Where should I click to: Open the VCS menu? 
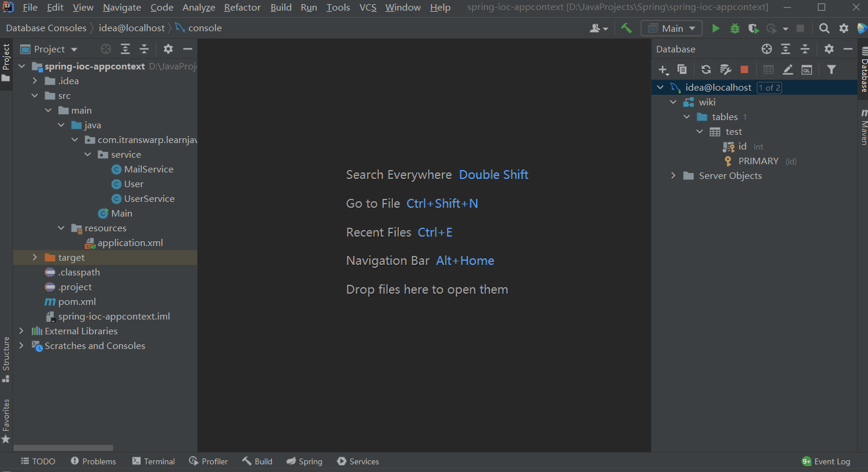tap(368, 8)
